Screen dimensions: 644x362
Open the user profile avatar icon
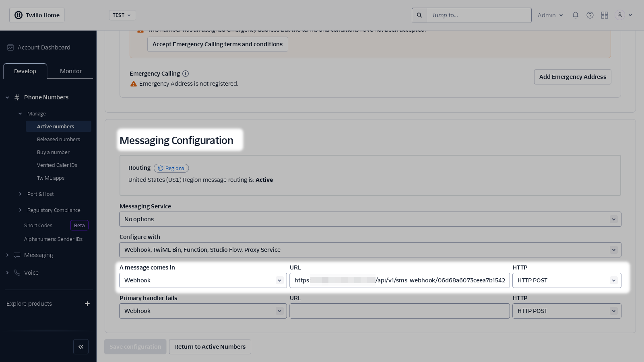[620, 15]
